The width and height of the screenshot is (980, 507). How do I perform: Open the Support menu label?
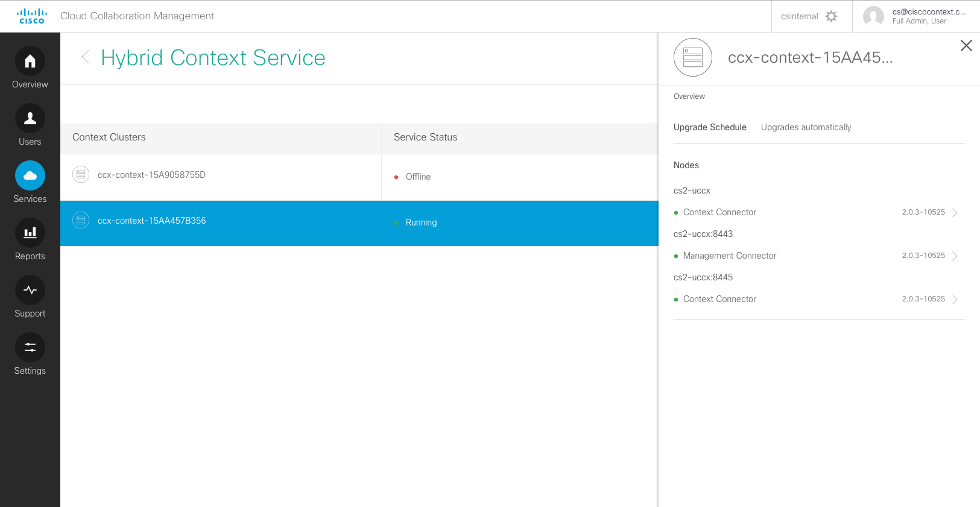[x=30, y=313]
